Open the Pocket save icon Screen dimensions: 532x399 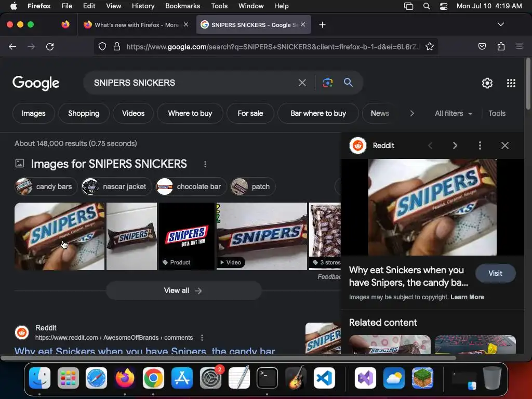tap(482, 46)
